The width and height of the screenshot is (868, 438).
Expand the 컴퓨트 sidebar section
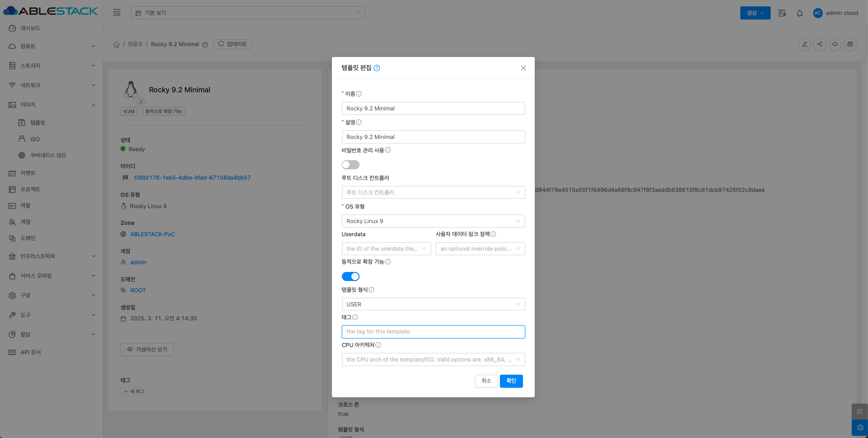click(x=52, y=46)
